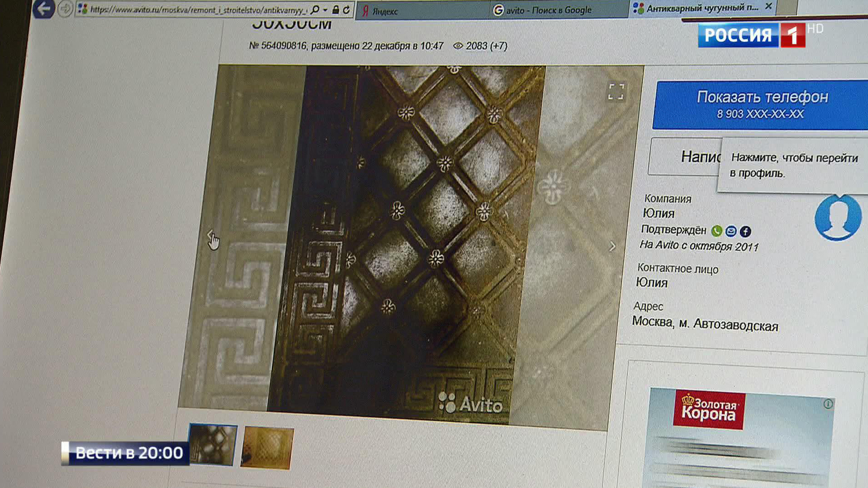
Task: Select the first dark tile thumbnail
Action: click(x=213, y=445)
